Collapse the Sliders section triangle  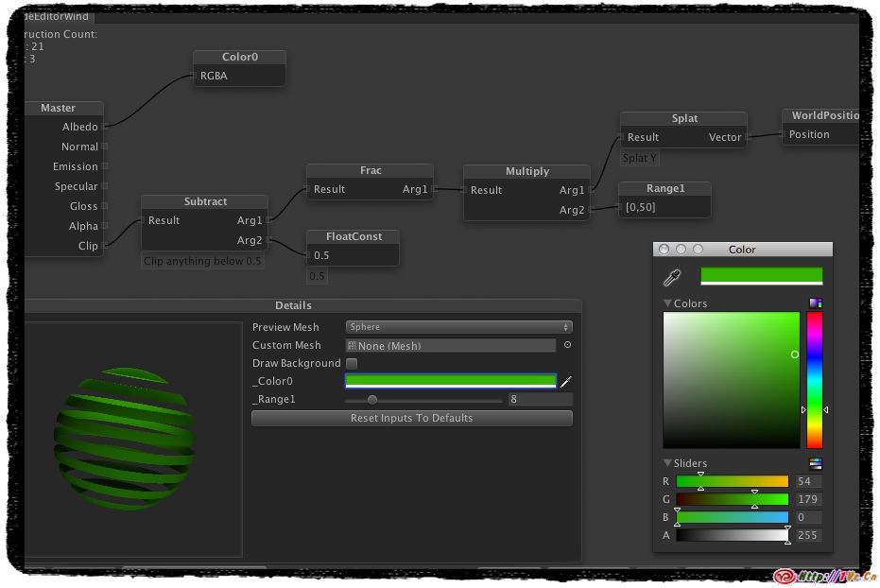click(x=667, y=463)
